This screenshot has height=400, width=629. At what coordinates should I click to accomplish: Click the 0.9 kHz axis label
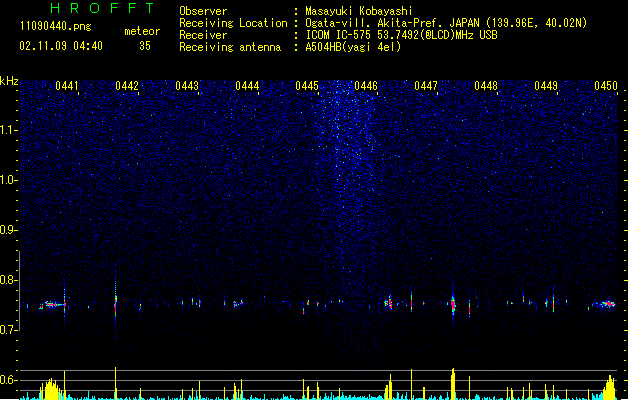click(x=8, y=230)
